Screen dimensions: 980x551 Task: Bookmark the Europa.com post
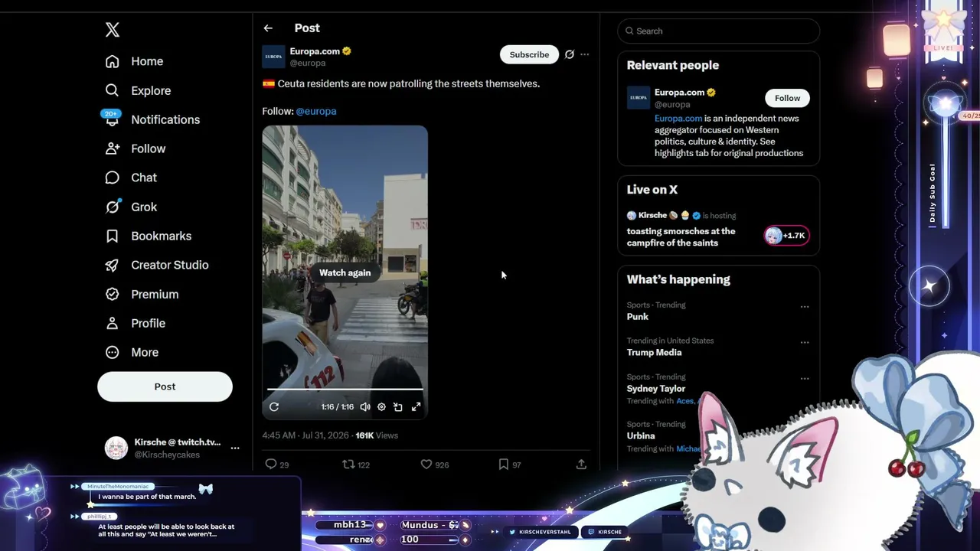click(x=503, y=465)
